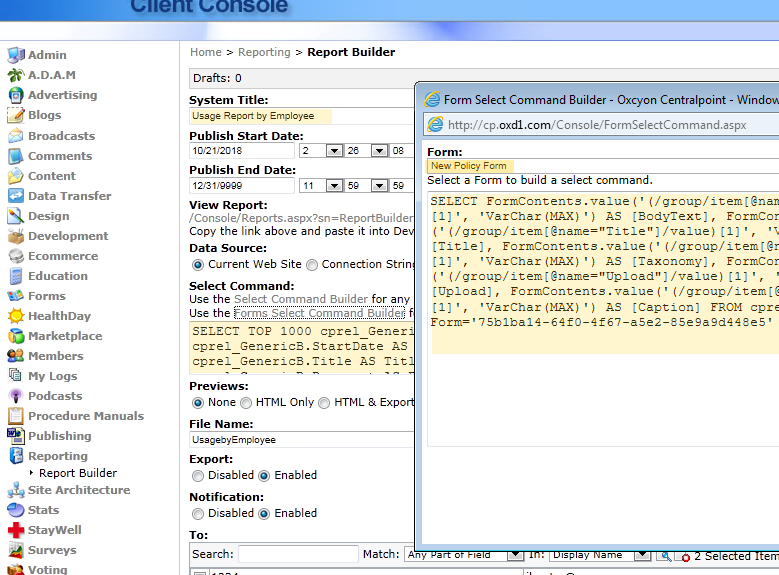The height and width of the screenshot is (575, 779).
Task: Click the HealthDay sun icon
Action: 15,316
